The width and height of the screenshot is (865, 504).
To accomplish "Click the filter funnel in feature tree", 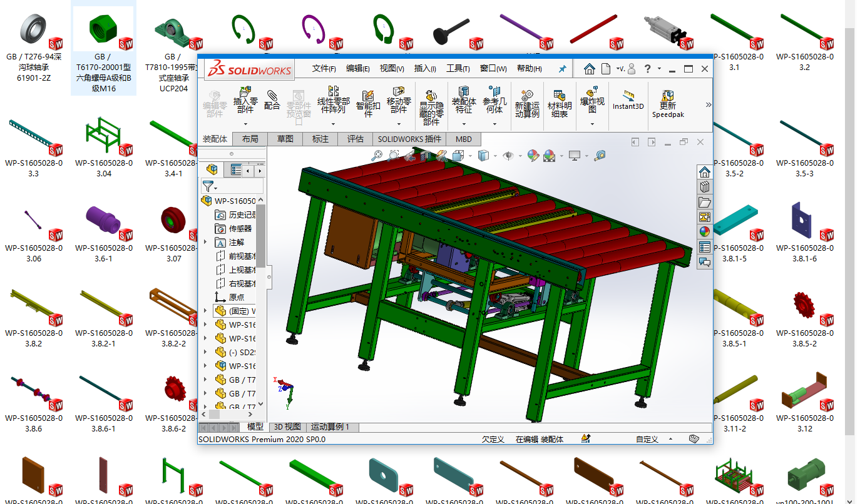I will pos(208,186).
